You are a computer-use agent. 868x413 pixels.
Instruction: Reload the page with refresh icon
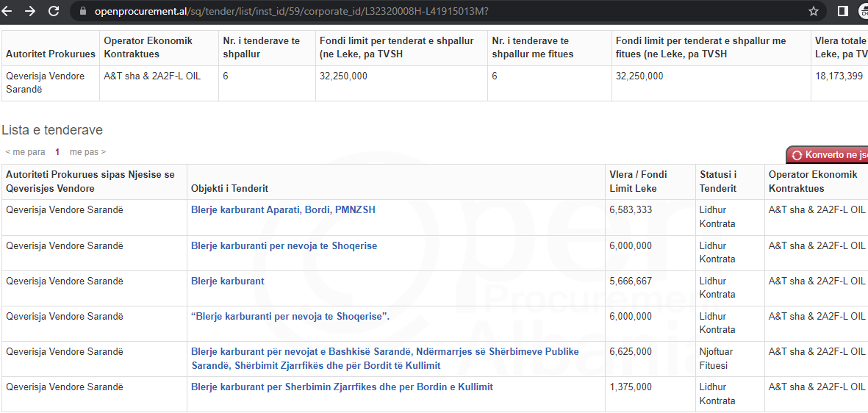click(x=54, y=11)
